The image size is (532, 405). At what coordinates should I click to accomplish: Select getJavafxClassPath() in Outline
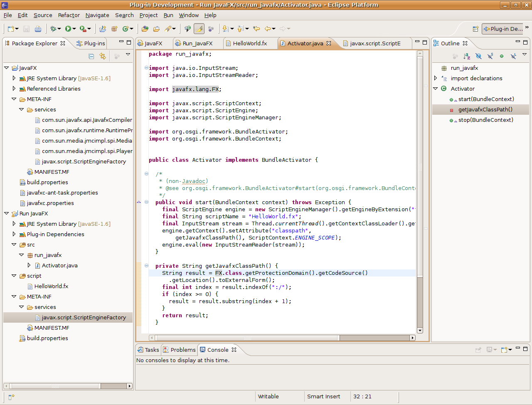[485, 109]
